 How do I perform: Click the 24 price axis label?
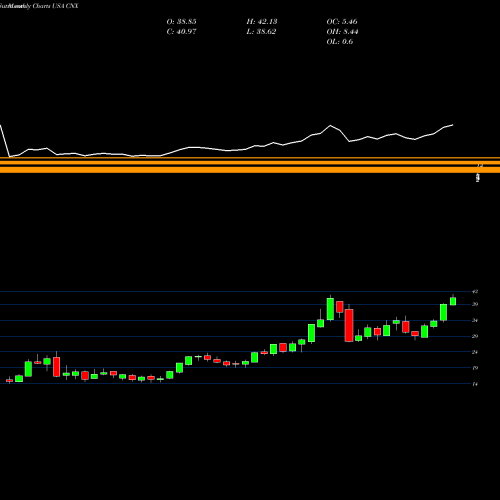pos(475,352)
